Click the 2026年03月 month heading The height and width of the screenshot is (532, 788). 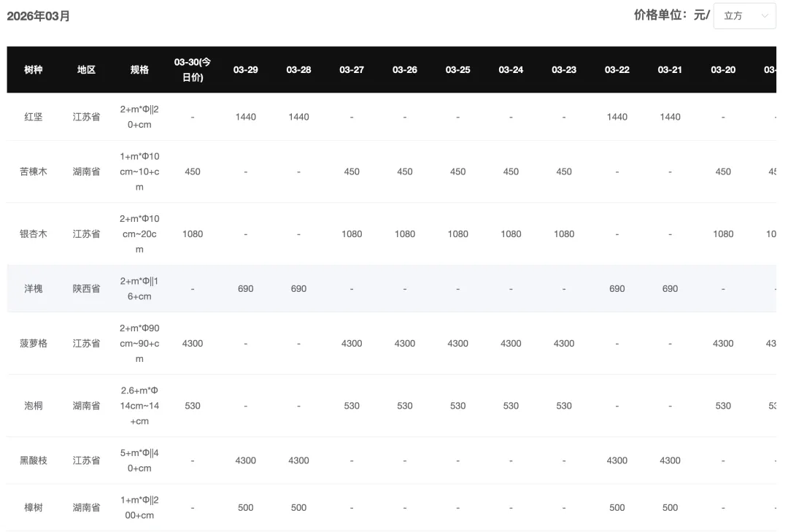pyautogui.click(x=39, y=16)
